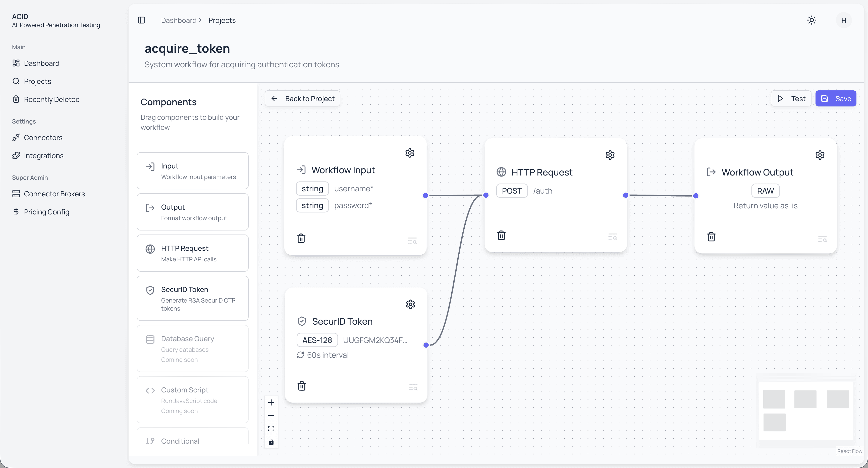This screenshot has width=868, height=468.
Task: Delete the Workflow Output node
Action: point(711,237)
